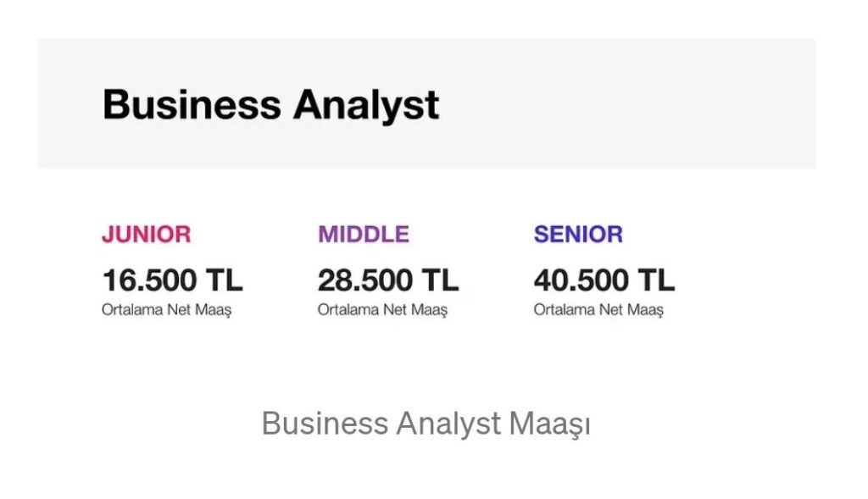
Task: Click the 28.500 TL middle salary figure
Action: point(388,280)
